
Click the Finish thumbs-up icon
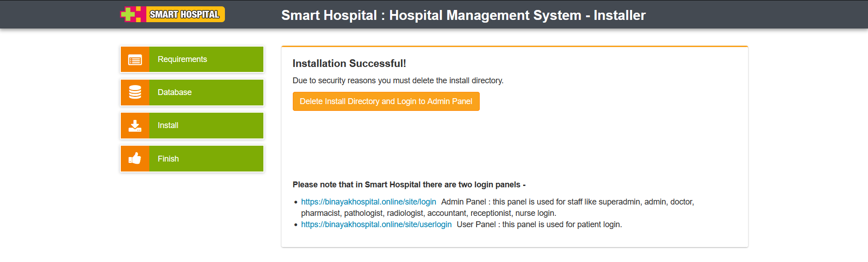pos(135,159)
